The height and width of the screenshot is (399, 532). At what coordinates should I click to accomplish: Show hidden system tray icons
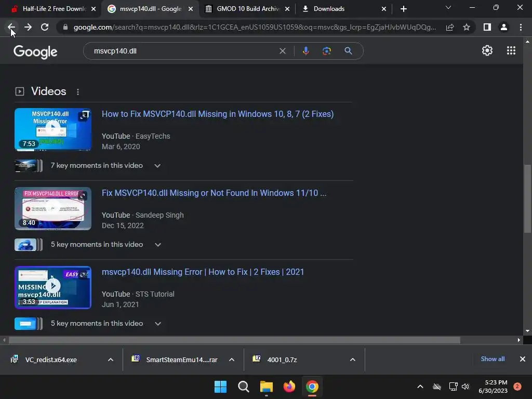pyautogui.click(x=420, y=387)
